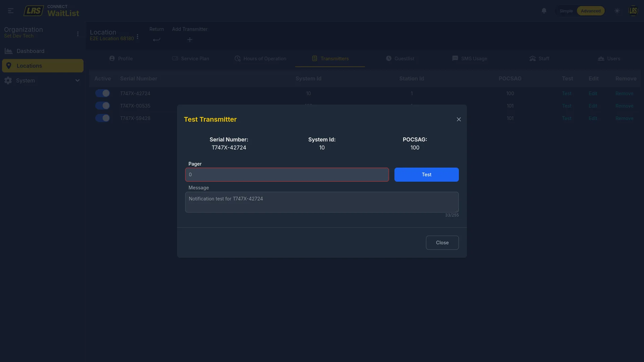Click Edit link for T747X-42724 row
Viewport: 644px width, 362px height.
point(593,94)
